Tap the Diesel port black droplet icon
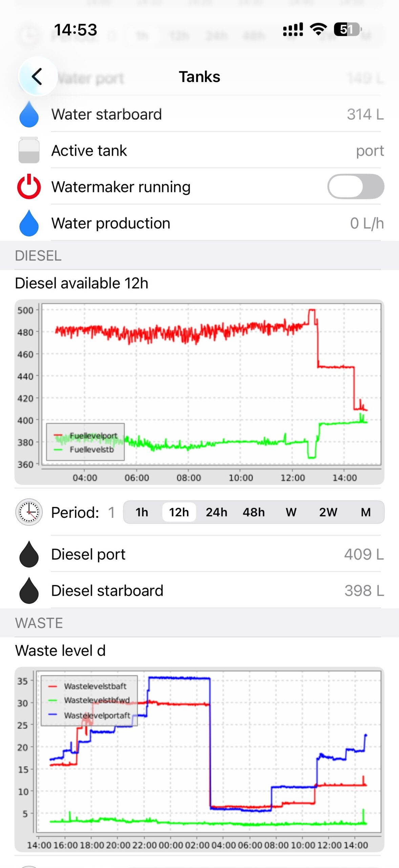 tap(29, 554)
